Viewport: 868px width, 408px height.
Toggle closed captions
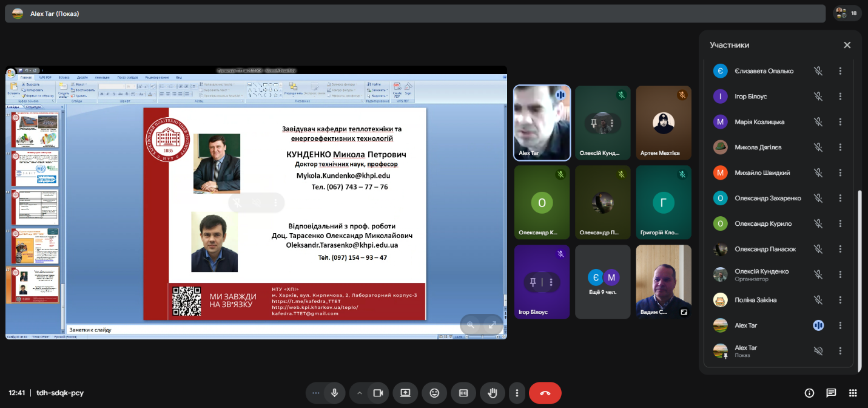click(x=463, y=393)
